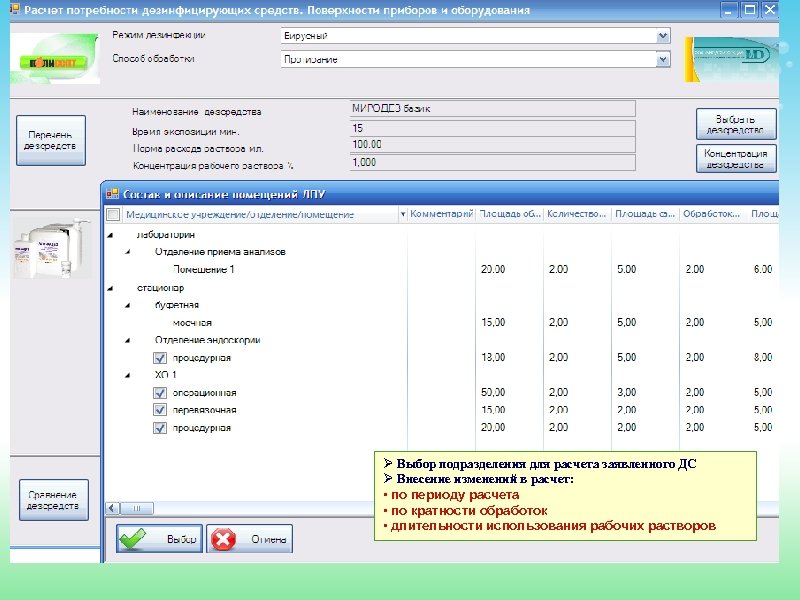Uncheck the перевязочная checkbox
This screenshot has height=600, width=800.
point(160,410)
